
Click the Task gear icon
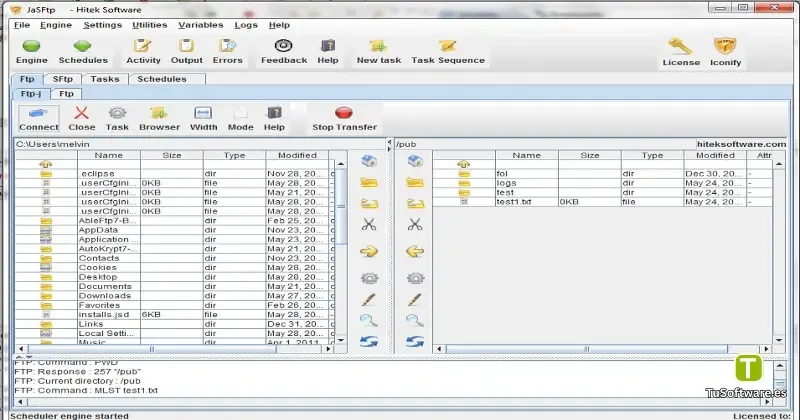(117, 113)
